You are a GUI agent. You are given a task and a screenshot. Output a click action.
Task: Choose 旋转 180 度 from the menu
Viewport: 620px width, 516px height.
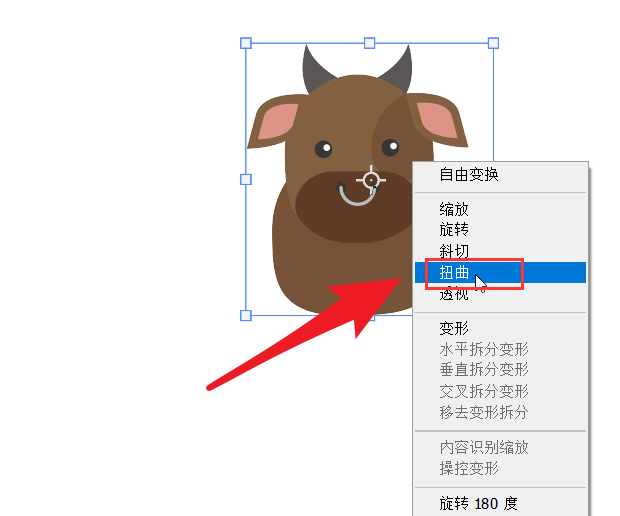pos(500,504)
